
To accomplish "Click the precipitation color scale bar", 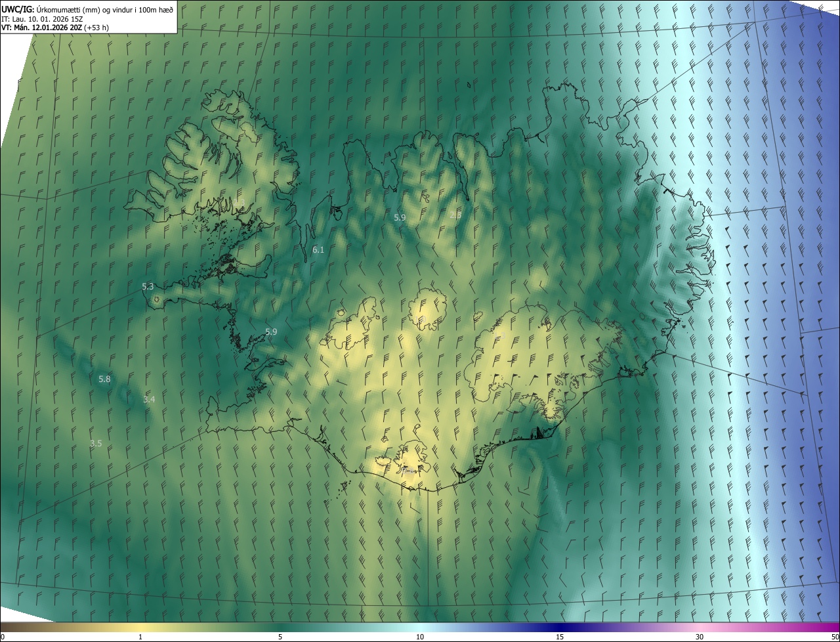I will 420,627.
